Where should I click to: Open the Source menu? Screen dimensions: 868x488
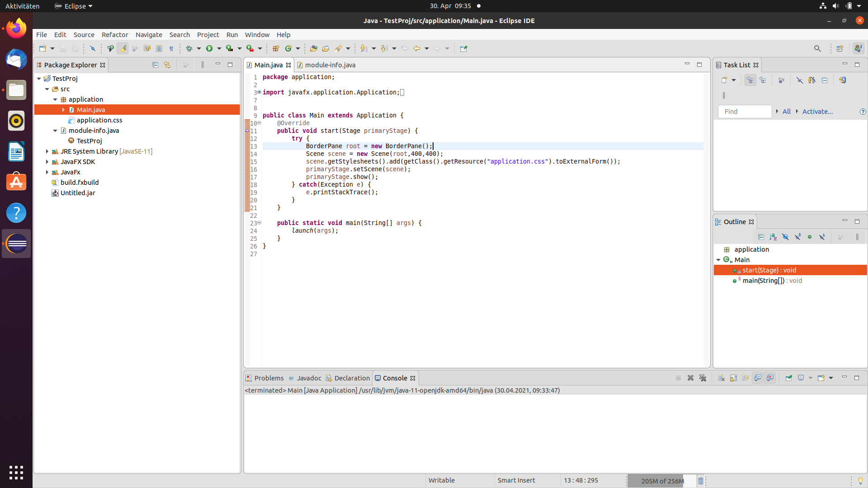click(x=84, y=35)
